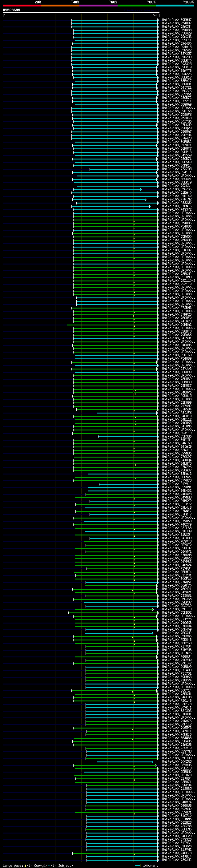Click the orange ~40% identity legend bar
Image resolution: width=197 pixels, height=868 pixels.
coord(60,6)
